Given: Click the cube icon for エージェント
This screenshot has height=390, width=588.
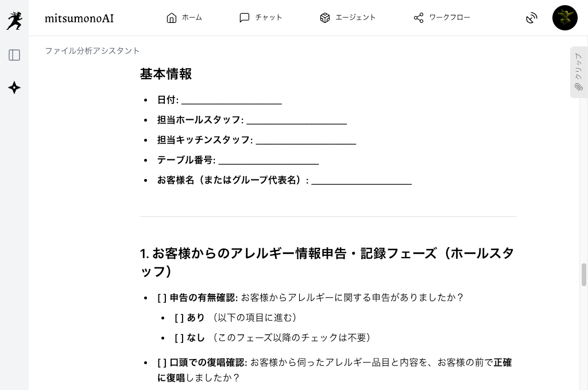Looking at the screenshot, I should (325, 18).
